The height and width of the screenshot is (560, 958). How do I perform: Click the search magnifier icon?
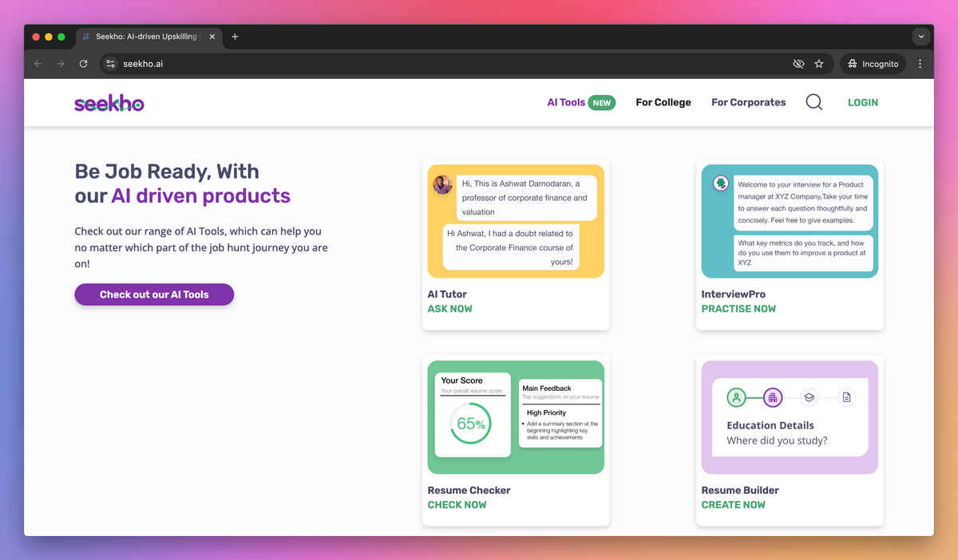click(814, 102)
